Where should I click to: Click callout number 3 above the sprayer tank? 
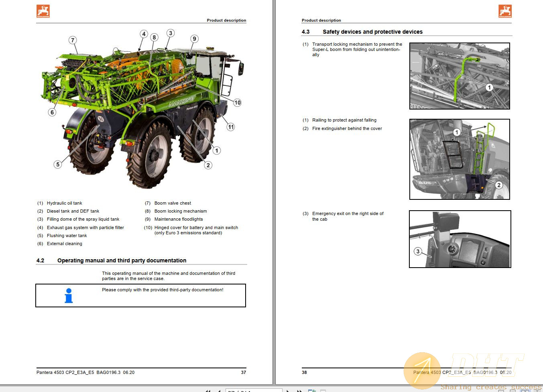tap(171, 33)
